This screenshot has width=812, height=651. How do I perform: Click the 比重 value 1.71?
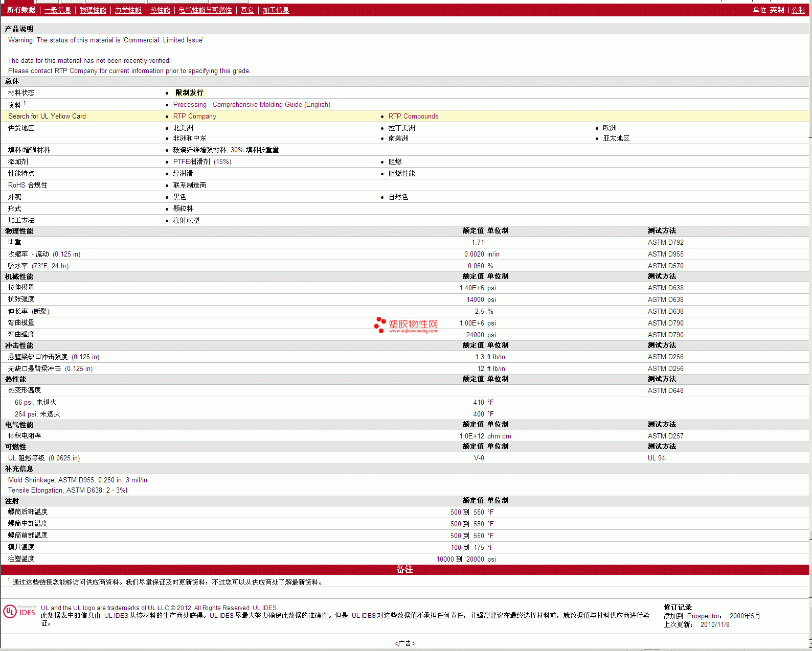pos(478,243)
